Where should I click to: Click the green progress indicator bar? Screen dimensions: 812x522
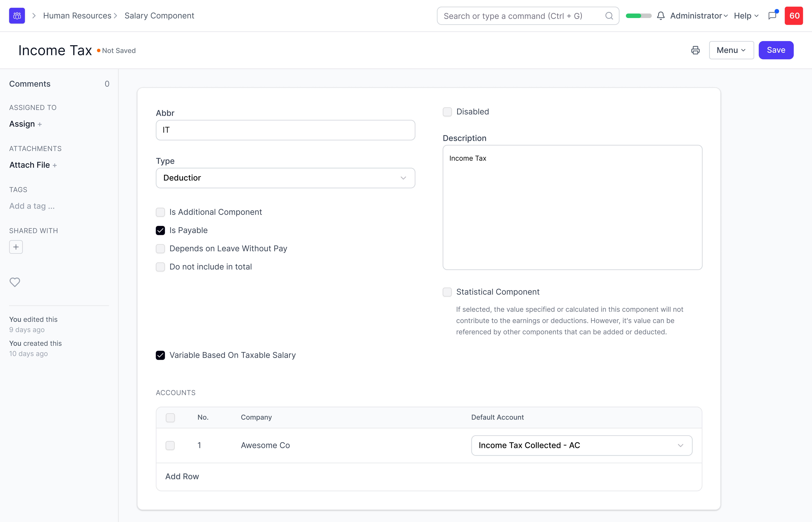(638, 16)
